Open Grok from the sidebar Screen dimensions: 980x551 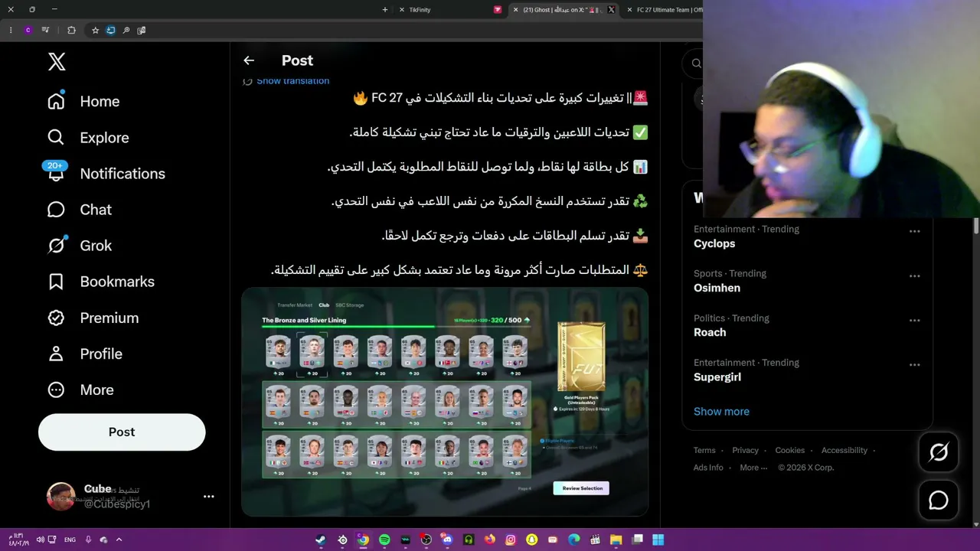coord(79,246)
